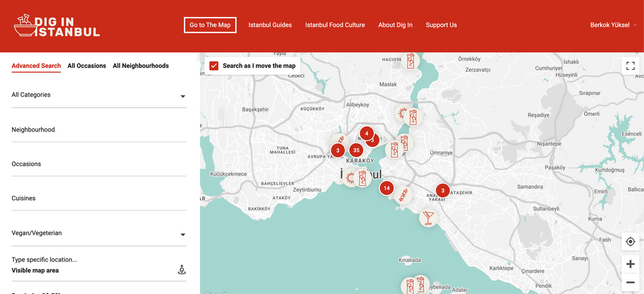Switch to Advanced Search tab

tap(36, 66)
